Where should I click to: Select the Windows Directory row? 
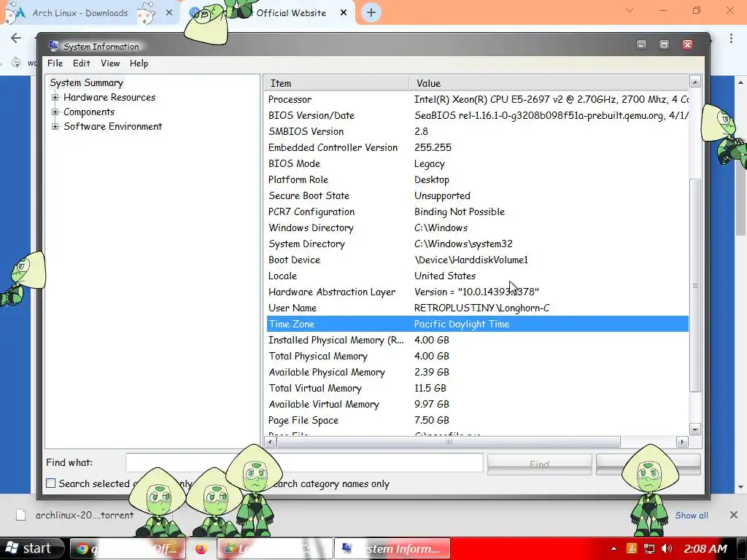point(476,228)
